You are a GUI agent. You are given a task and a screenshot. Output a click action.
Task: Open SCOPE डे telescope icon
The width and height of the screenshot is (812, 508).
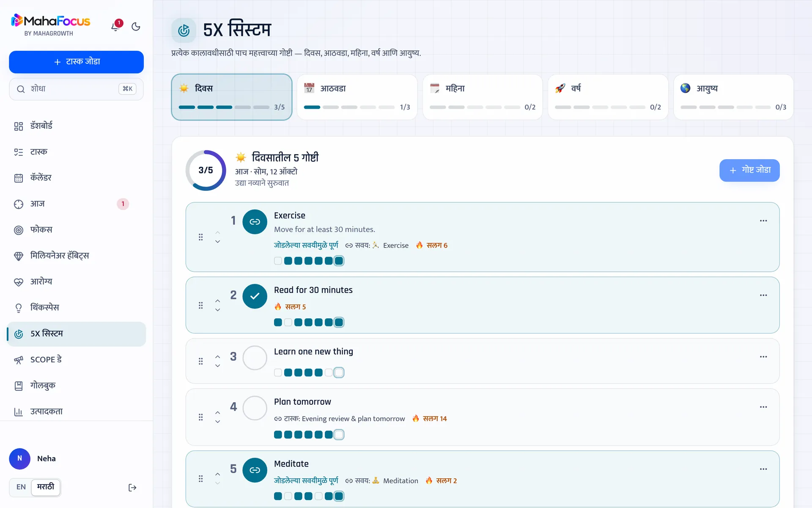pos(19,360)
